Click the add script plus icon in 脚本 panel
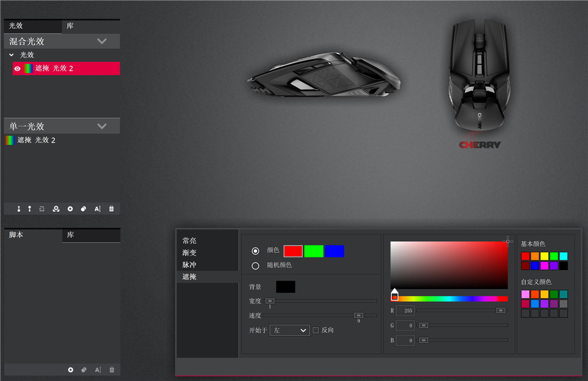This screenshot has height=381, width=588. (x=70, y=370)
